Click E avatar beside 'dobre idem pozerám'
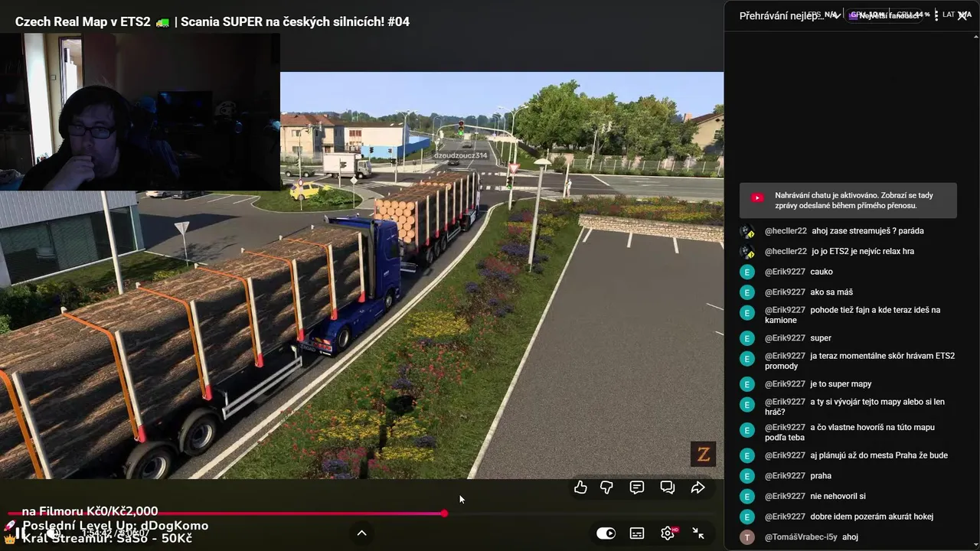The height and width of the screenshot is (551, 980). [x=747, y=517]
